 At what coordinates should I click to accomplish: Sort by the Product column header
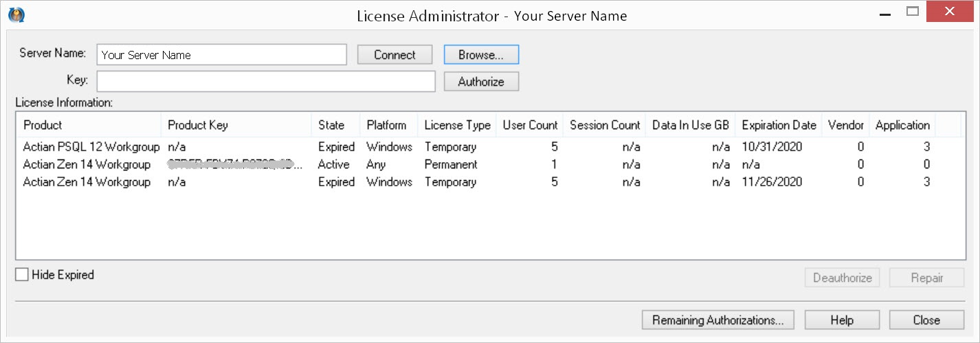[89, 125]
